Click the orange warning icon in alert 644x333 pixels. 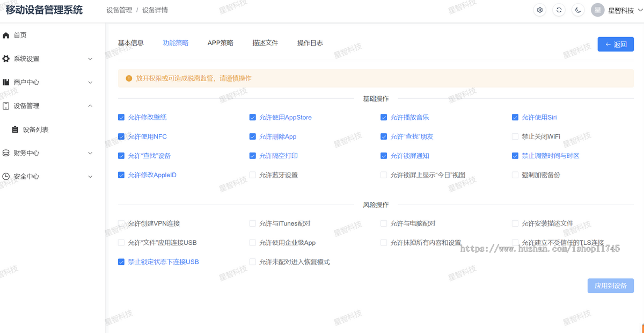click(129, 78)
